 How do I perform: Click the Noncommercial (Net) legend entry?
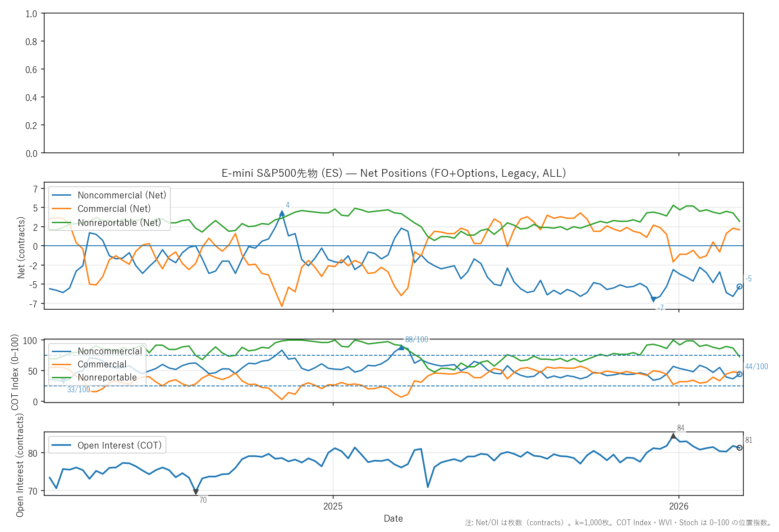pyautogui.click(x=122, y=195)
